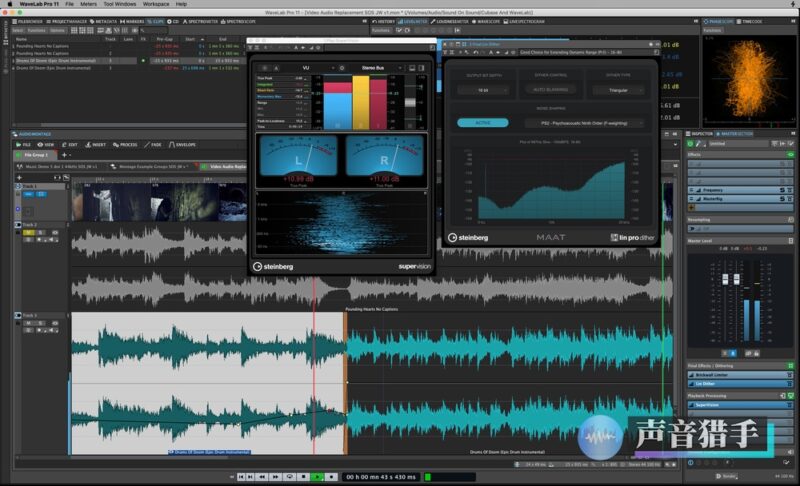800x486 pixels.
Task: Open the Apple menu
Action: [9, 4]
